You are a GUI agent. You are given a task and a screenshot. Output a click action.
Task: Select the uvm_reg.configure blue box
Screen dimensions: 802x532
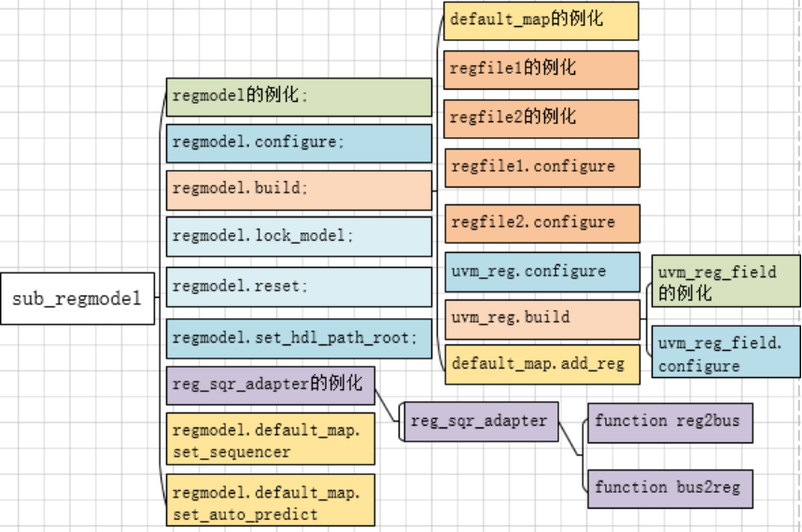(x=542, y=273)
